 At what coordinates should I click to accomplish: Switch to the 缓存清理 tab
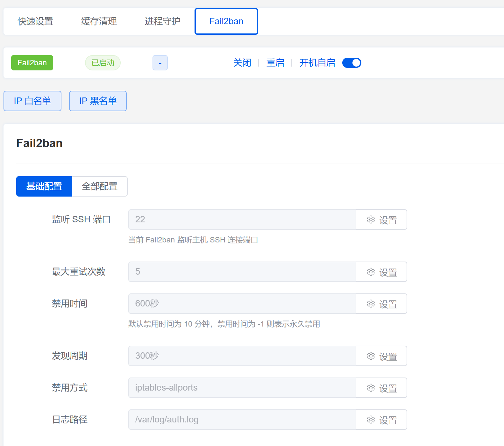click(x=99, y=21)
